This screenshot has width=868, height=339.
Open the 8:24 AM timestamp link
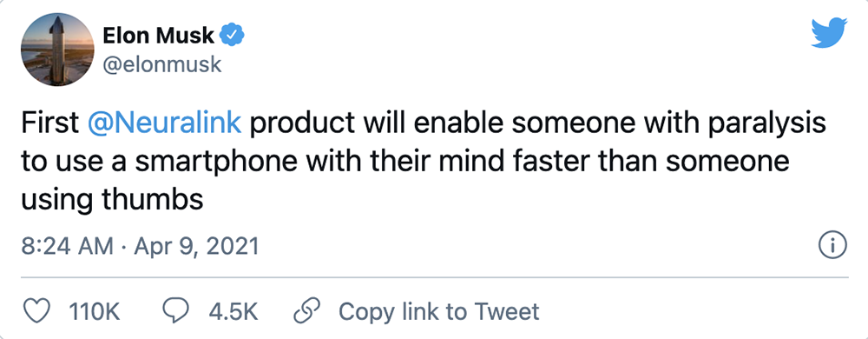coord(67,246)
